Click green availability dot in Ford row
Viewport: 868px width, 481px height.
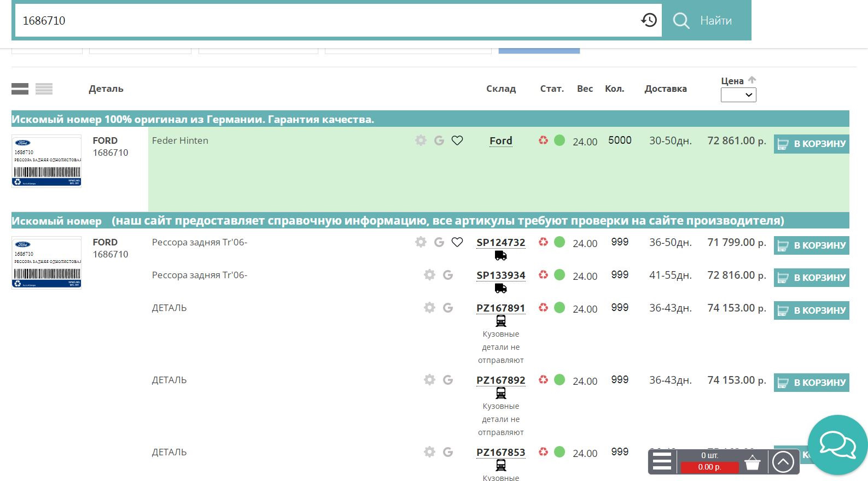(560, 140)
